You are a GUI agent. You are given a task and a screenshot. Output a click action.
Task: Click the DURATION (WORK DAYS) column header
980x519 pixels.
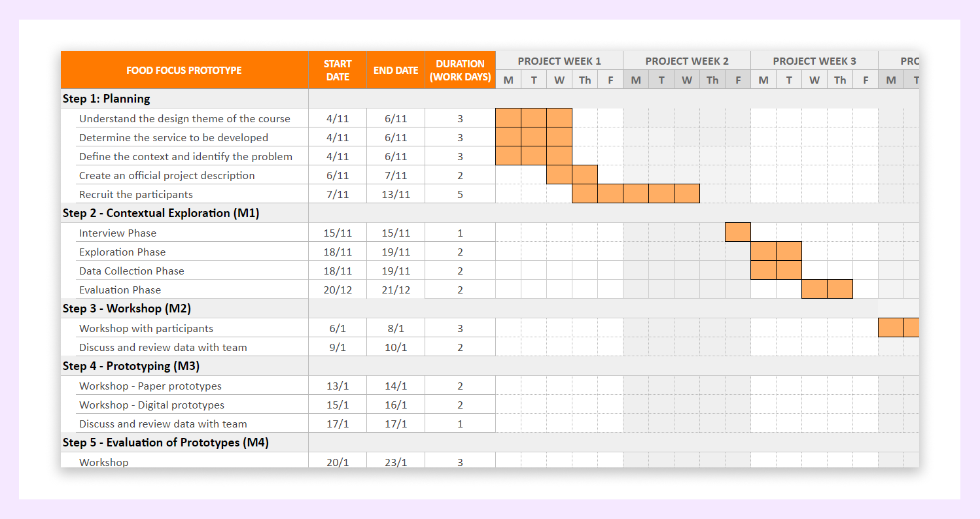[x=460, y=71]
